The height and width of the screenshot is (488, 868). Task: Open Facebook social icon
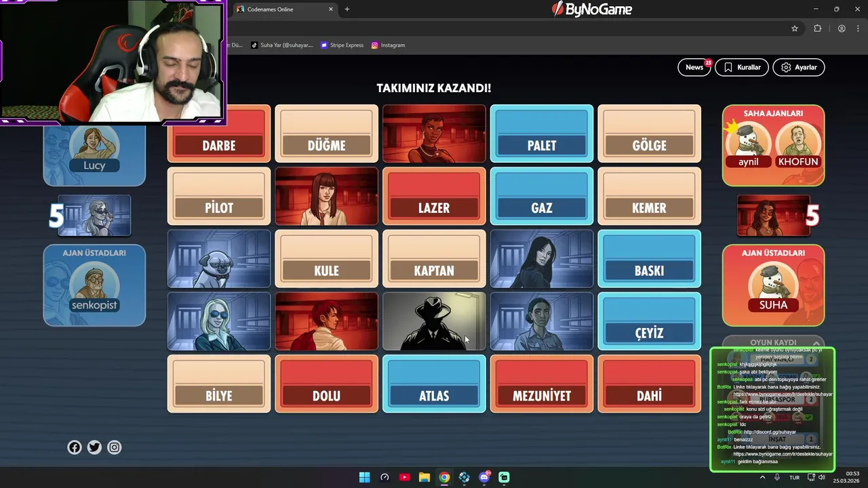[75, 447]
